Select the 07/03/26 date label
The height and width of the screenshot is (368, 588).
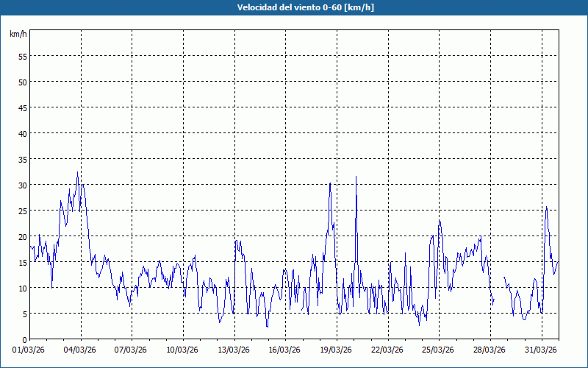click(132, 349)
